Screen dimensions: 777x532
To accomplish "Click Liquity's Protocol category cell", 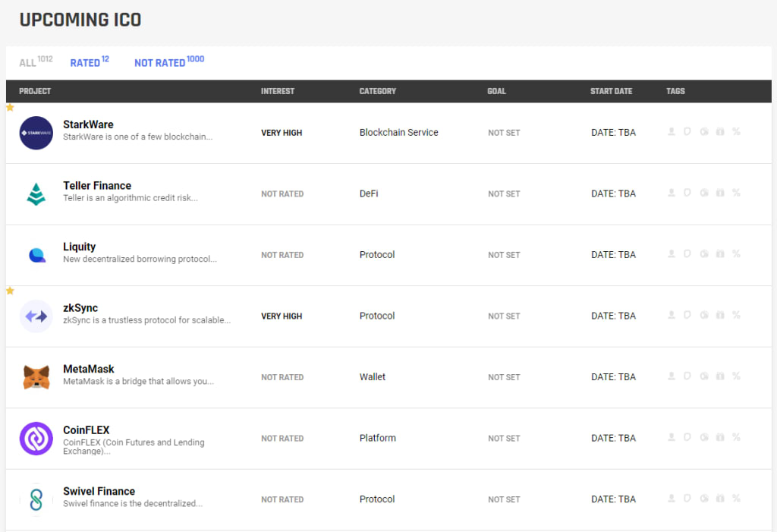I will click(377, 254).
